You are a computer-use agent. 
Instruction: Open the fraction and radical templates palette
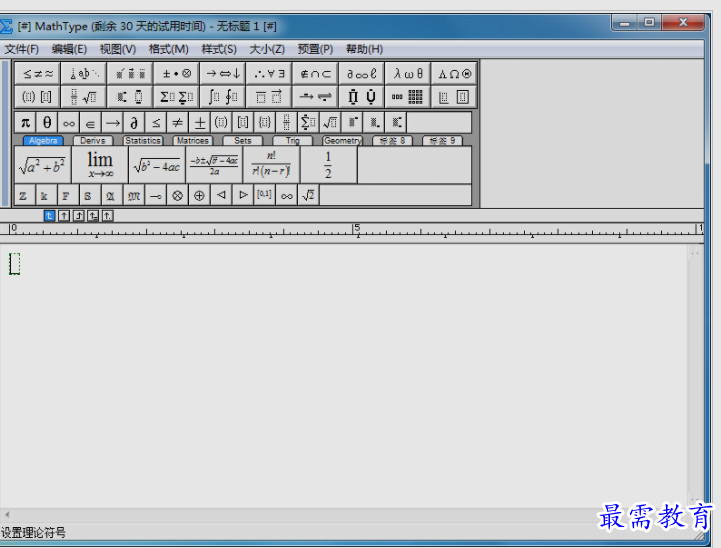(84, 97)
